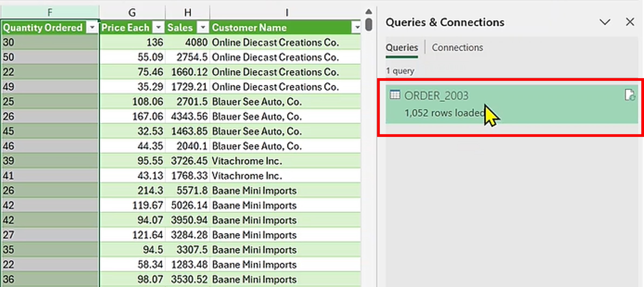The height and width of the screenshot is (287, 644).
Task: Select column G header
Action: click(132, 12)
